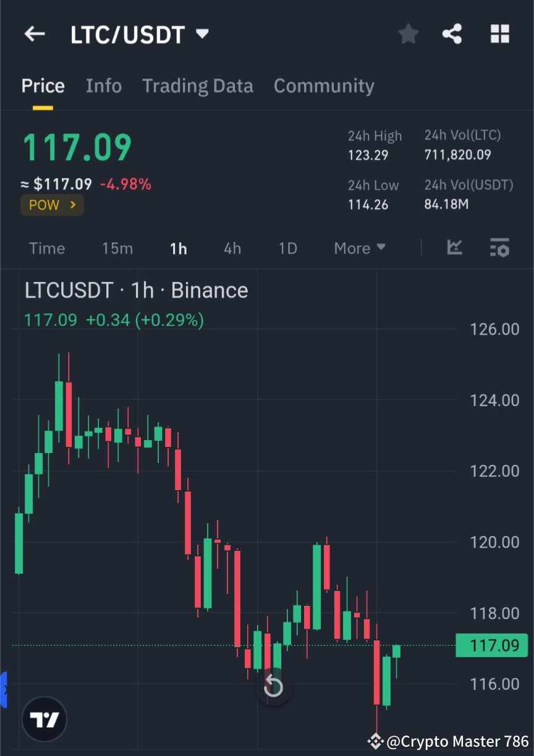Open the apps grid icon top right
534x756 pixels.
click(x=499, y=34)
